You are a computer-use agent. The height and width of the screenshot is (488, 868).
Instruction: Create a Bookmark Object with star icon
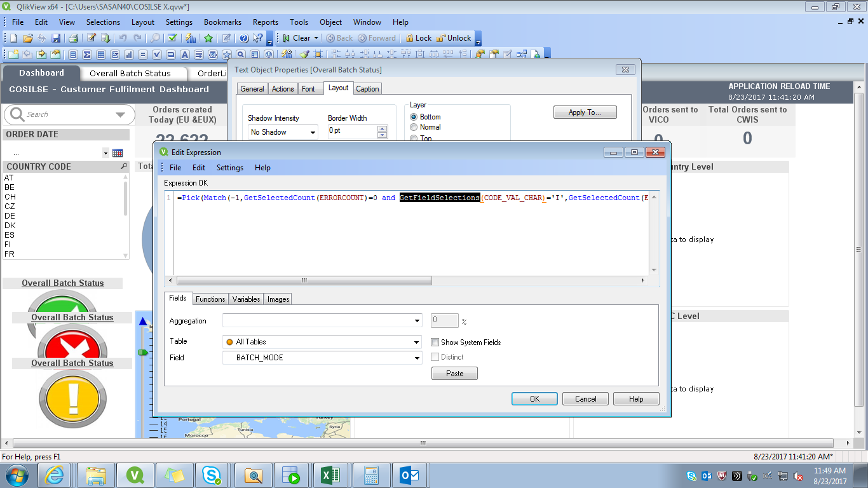pos(227,55)
